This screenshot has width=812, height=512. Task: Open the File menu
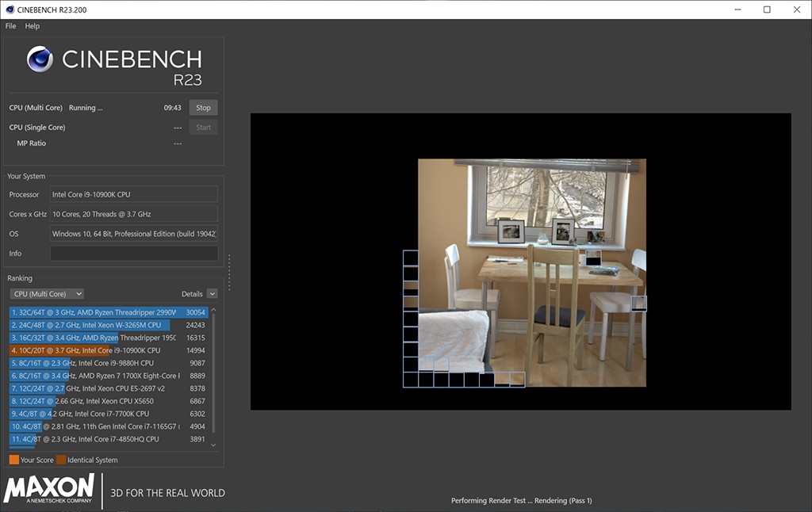point(11,26)
